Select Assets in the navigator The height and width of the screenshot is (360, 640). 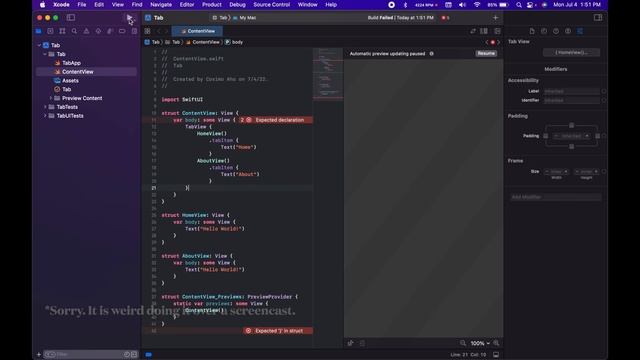[x=70, y=80]
